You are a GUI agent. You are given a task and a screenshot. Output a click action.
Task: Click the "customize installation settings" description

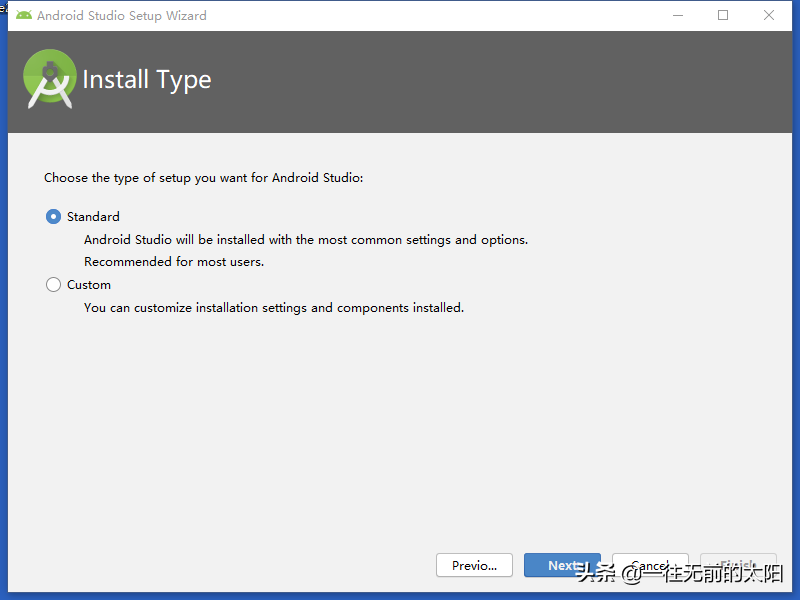pos(274,308)
